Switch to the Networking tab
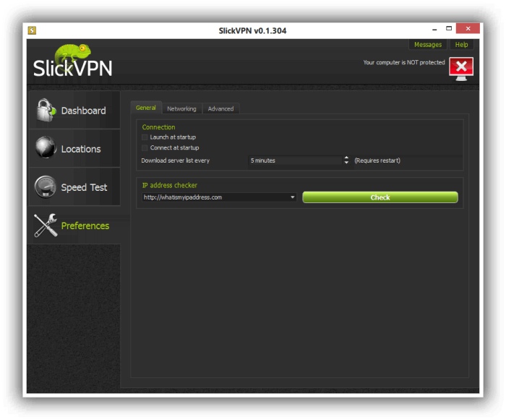The image size is (506, 420). click(181, 108)
